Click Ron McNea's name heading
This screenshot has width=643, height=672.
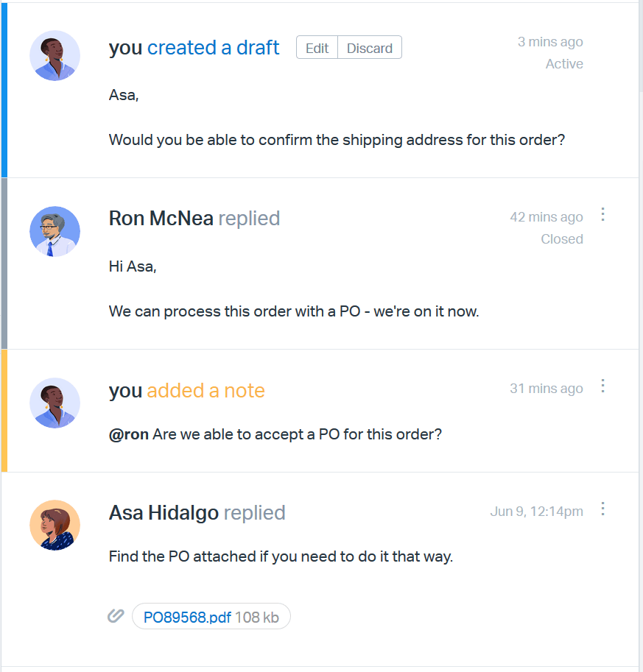click(161, 219)
